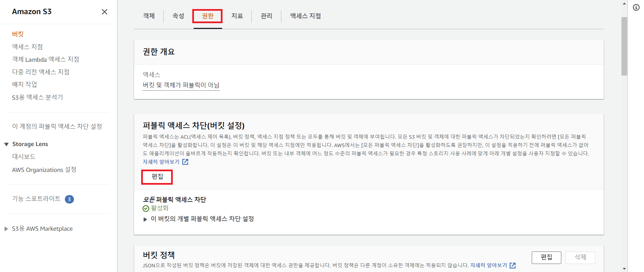Screen dimensions: 644x272
Task: Open AWS Organizations 설정
Action: point(44,170)
